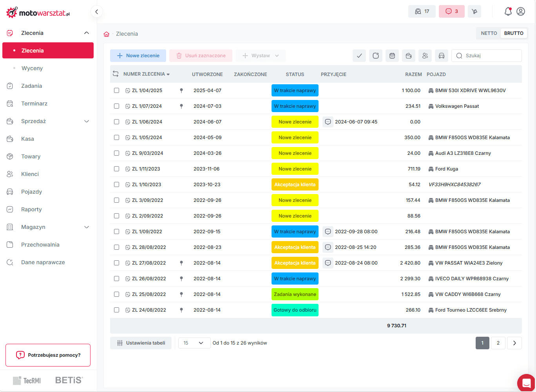Open the red messages counter showing 3

pos(452,11)
